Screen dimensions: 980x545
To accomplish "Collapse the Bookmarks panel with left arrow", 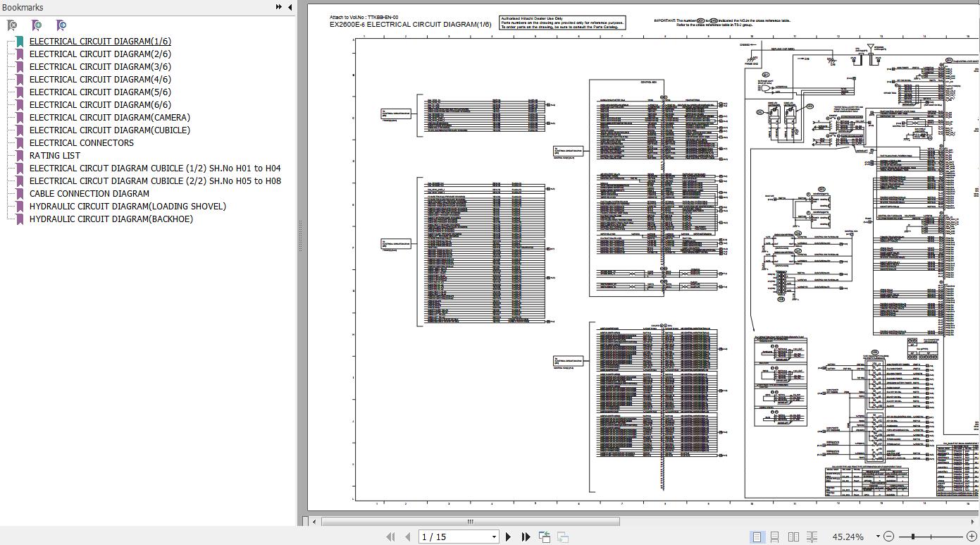I will point(290,7).
